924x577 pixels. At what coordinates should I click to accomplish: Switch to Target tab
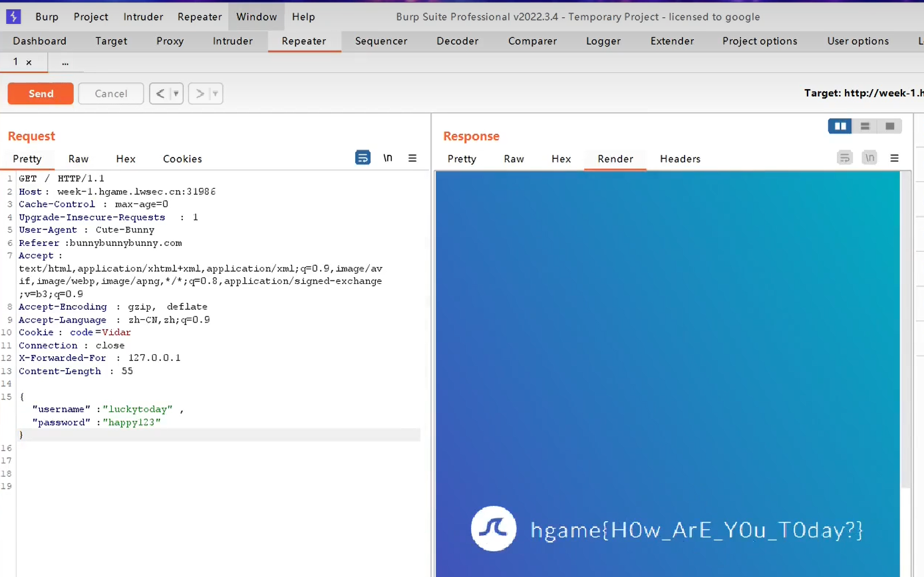[111, 41]
